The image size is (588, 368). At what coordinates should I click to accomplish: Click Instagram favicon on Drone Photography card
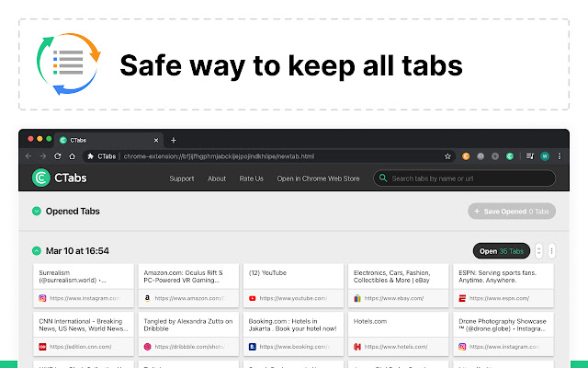(x=462, y=347)
